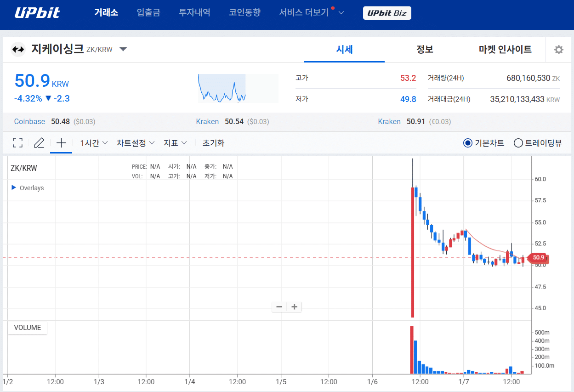Zoom out on the chart
This screenshot has width=574, height=392.
279,307
